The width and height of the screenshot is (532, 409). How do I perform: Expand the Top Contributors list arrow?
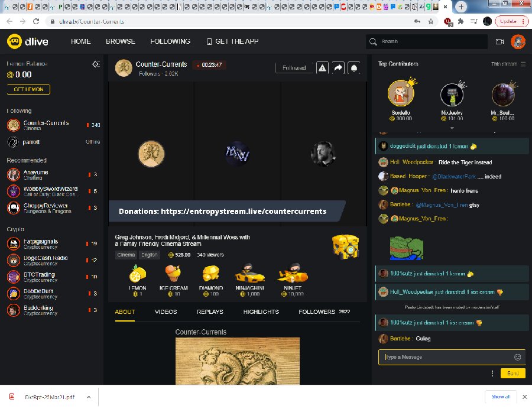452,128
